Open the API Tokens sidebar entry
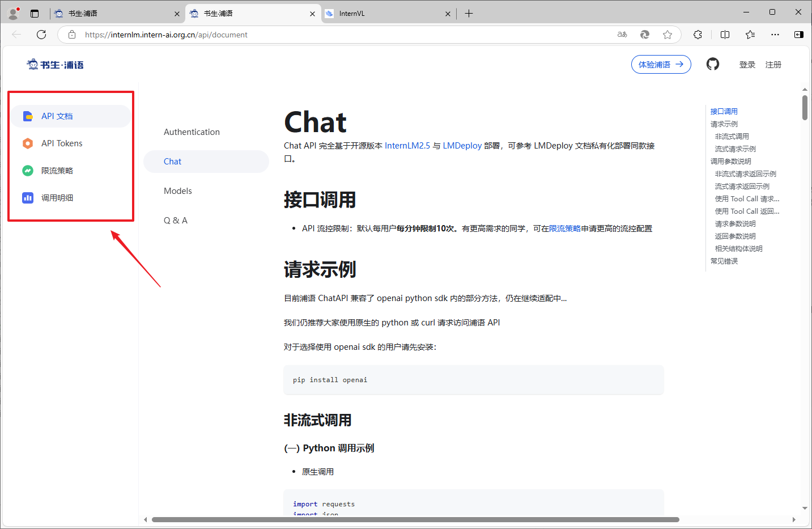Screen dimensions: 812x529 71,143
